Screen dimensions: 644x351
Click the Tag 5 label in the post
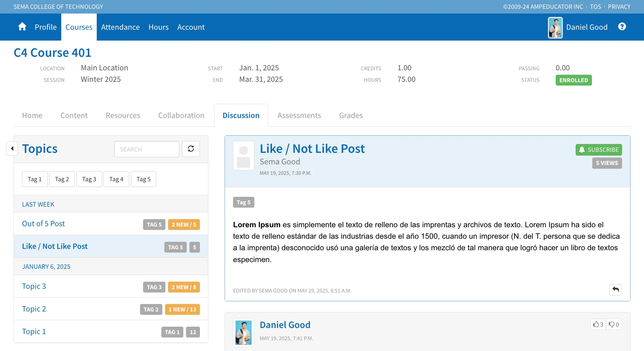244,202
